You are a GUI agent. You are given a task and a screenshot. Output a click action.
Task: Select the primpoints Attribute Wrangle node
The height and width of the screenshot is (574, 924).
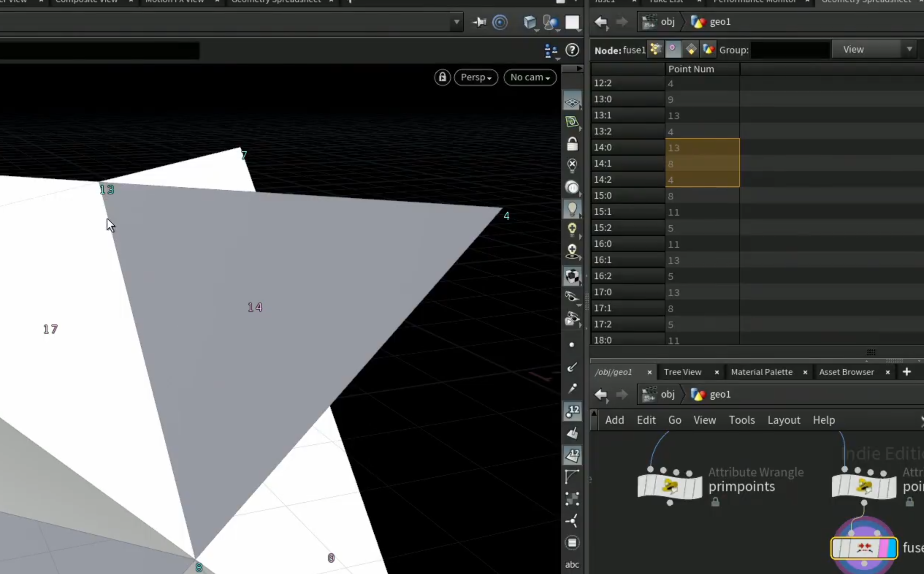click(x=670, y=486)
